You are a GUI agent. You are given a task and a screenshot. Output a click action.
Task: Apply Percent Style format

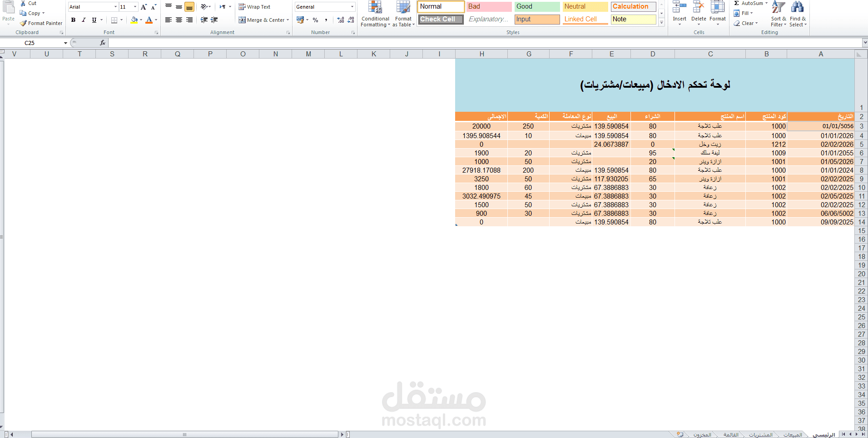315,20
